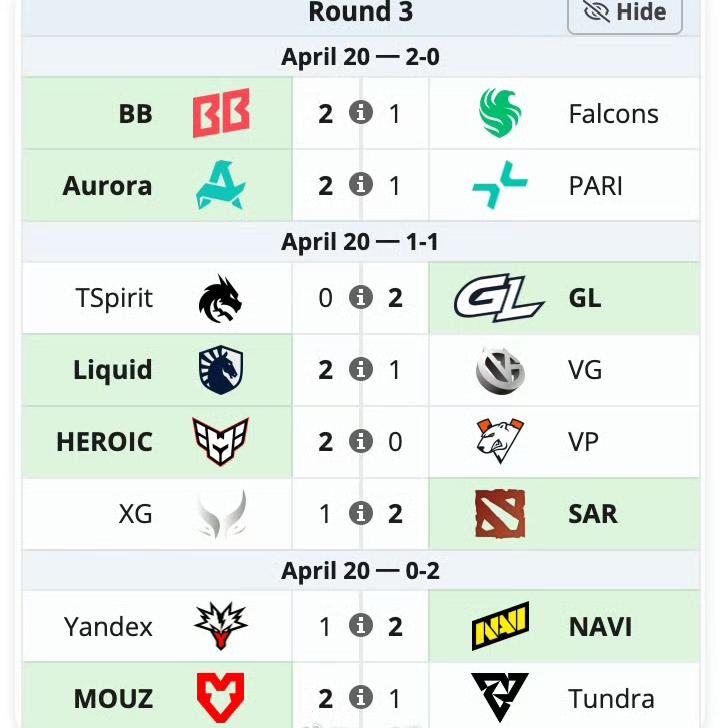Viewport: 719px width, 728px height.
Task: Open the Team Liquid horse logo
Action: point(221,370)
